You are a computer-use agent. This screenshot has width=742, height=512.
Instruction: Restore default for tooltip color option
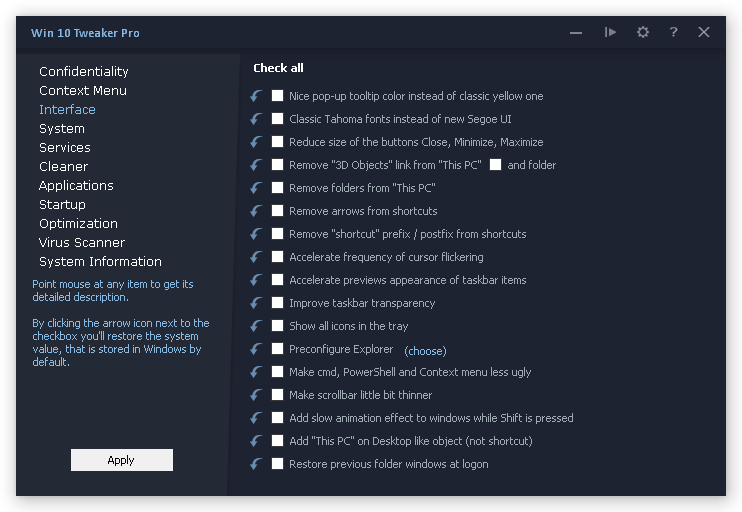(x=256, y=96)
